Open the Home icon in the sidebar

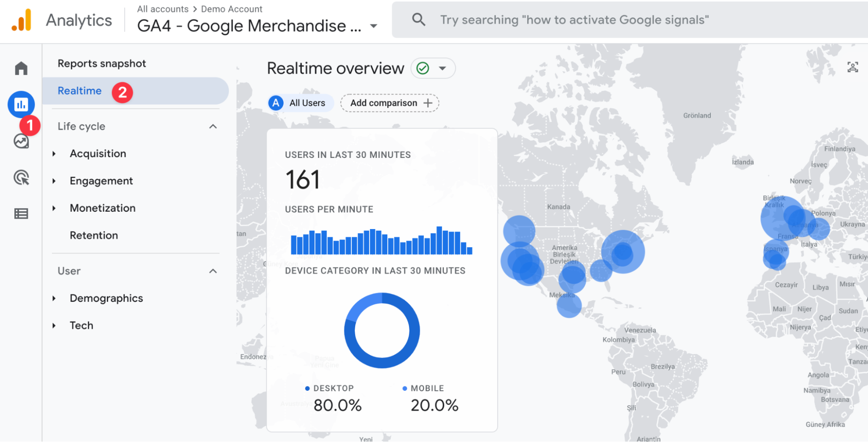click(21, 68)
